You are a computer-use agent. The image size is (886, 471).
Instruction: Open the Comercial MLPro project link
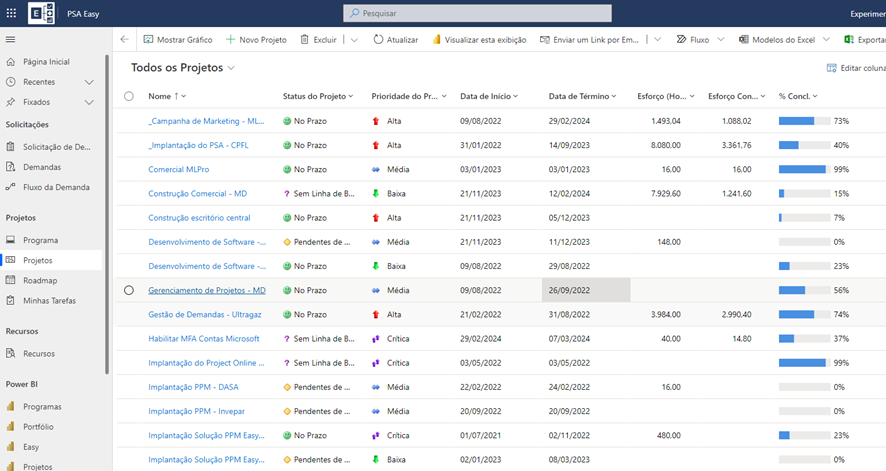178,169
